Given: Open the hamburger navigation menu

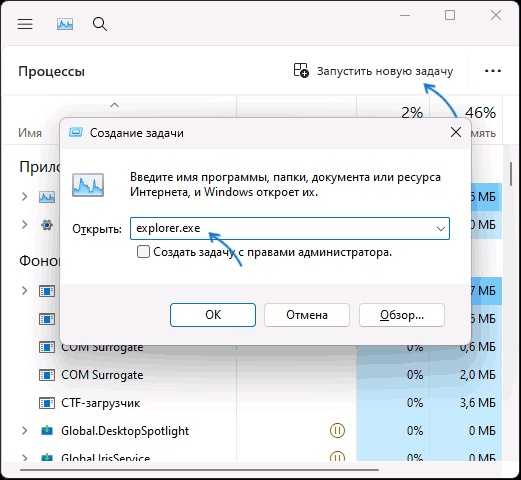Looking at the screenshot, I should (x=25, y=24).
